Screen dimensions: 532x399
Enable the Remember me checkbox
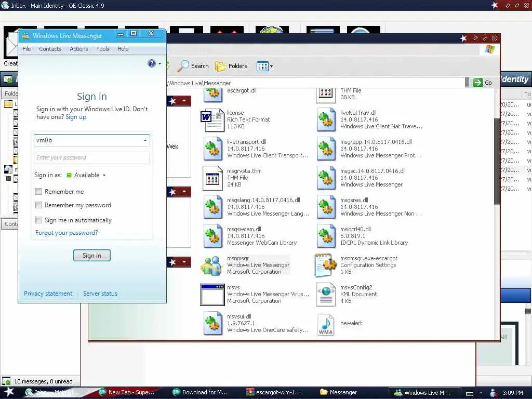(x=38, y=192)
